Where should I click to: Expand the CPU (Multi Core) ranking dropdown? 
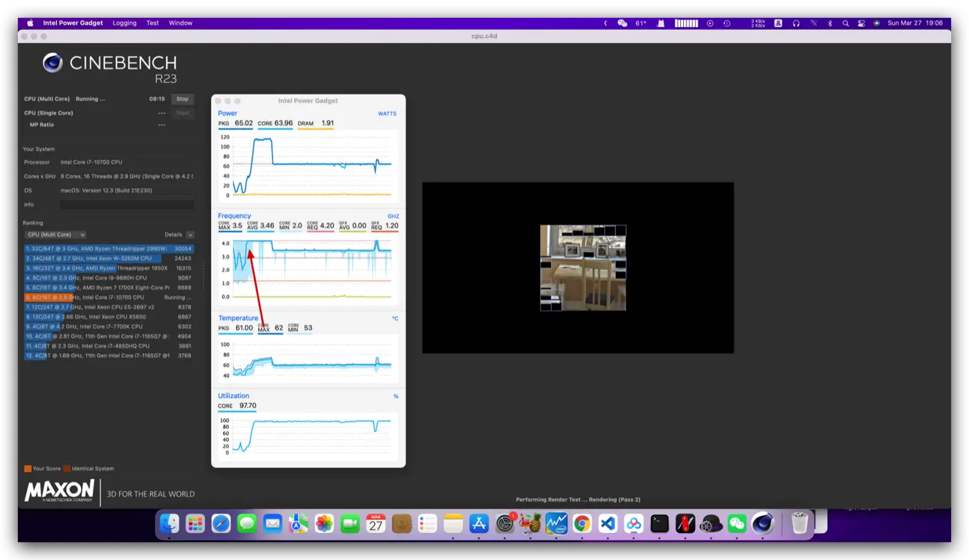pyautogui.click(x=55, y=235)
